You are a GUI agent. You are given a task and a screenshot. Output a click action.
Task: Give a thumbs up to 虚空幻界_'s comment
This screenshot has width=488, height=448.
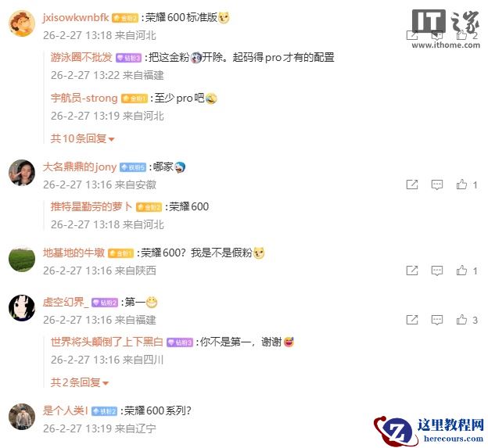pos(461,320)
